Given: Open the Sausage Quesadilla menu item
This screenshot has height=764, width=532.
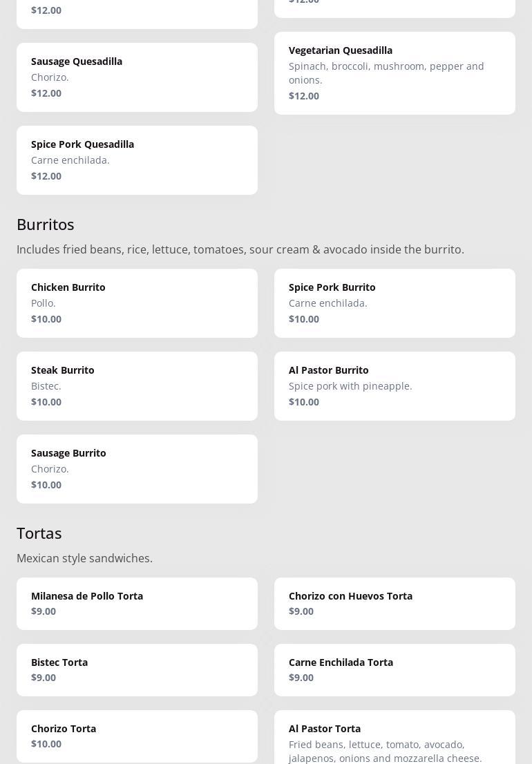Looking at the screenshot, I should (137, 77).
